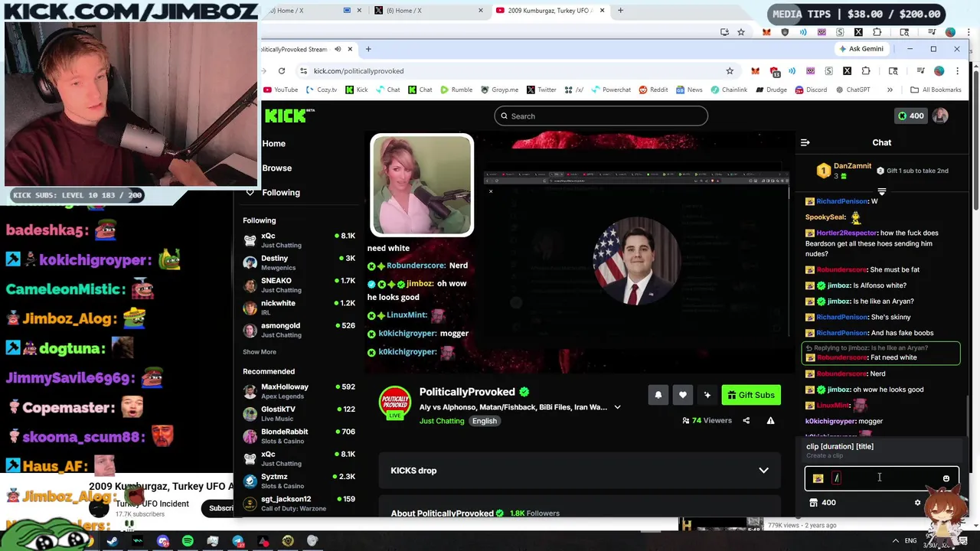Click the English language tag
Viewport: 980px width, 551px height.
[x=484, y=421]
